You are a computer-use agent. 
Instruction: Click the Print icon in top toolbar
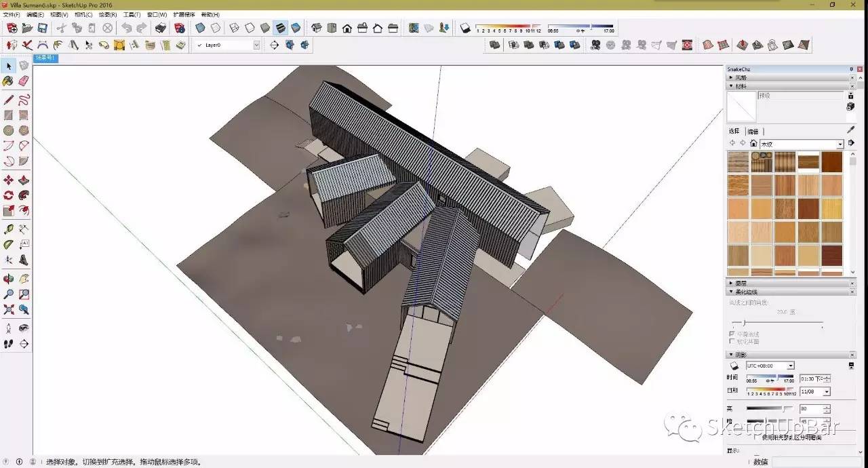click(x=161, y=28)
